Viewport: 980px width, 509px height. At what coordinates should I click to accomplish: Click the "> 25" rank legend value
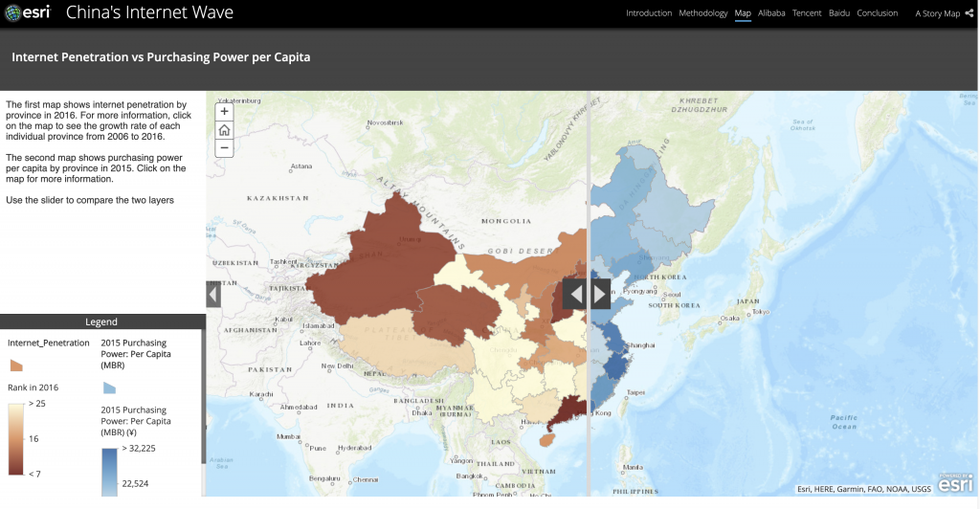click(x=37, y=404)
